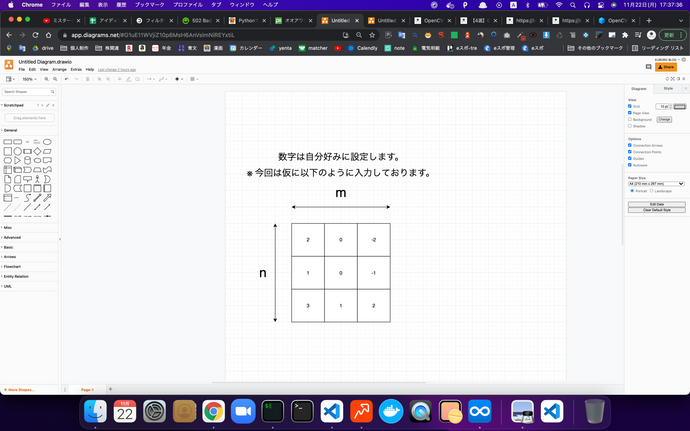Open the connection style dropdown
This screenshot has height=431, width=690.
coord(150,79)
